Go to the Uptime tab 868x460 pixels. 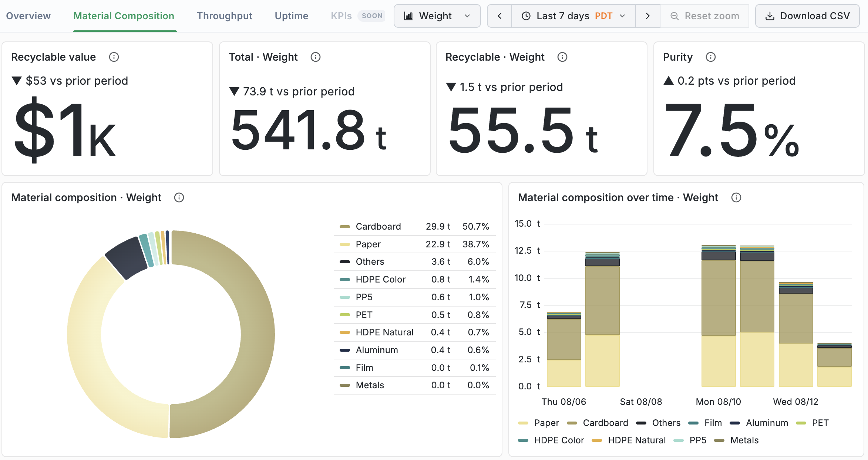(292, 16)
